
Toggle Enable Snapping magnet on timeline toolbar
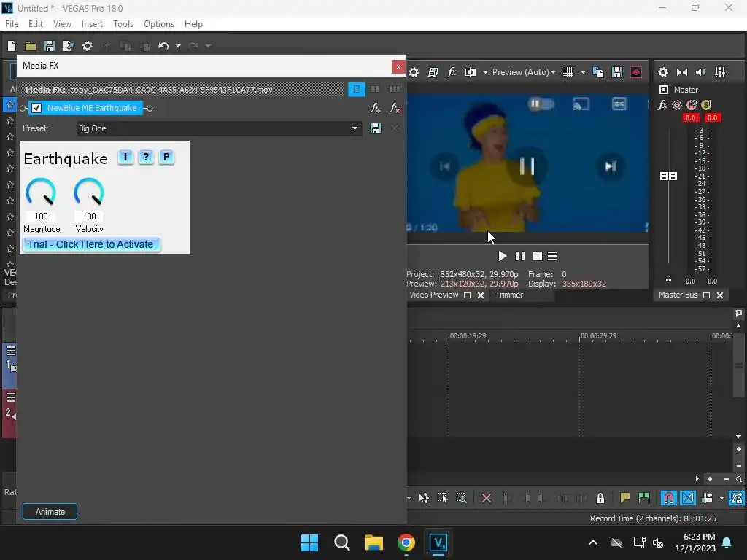[669, 498]
